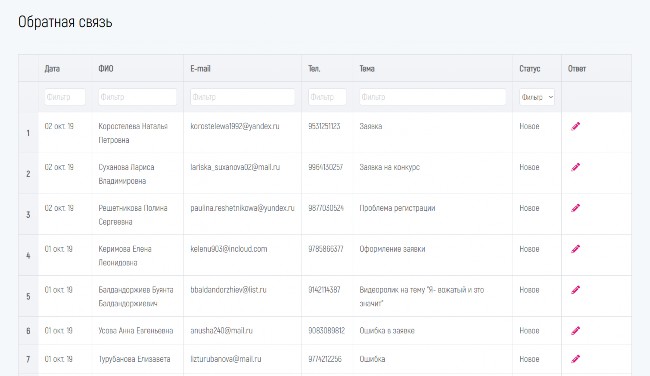Click the Ответ column header
The image size is (650, 376).
tap(577, 69)
